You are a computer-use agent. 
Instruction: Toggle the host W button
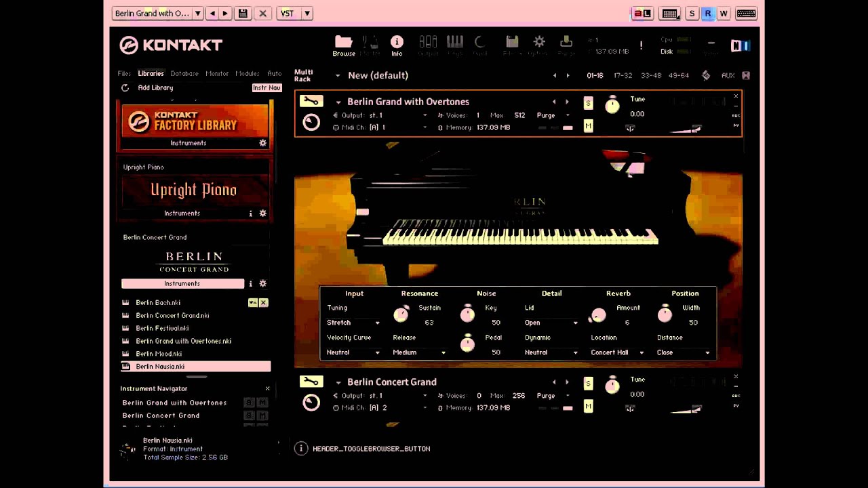[x=724, y=14]
